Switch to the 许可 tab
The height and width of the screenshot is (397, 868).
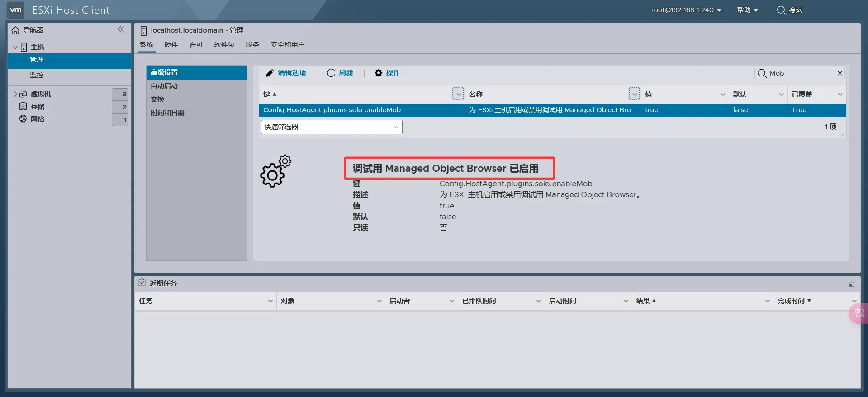coord(196,45)
